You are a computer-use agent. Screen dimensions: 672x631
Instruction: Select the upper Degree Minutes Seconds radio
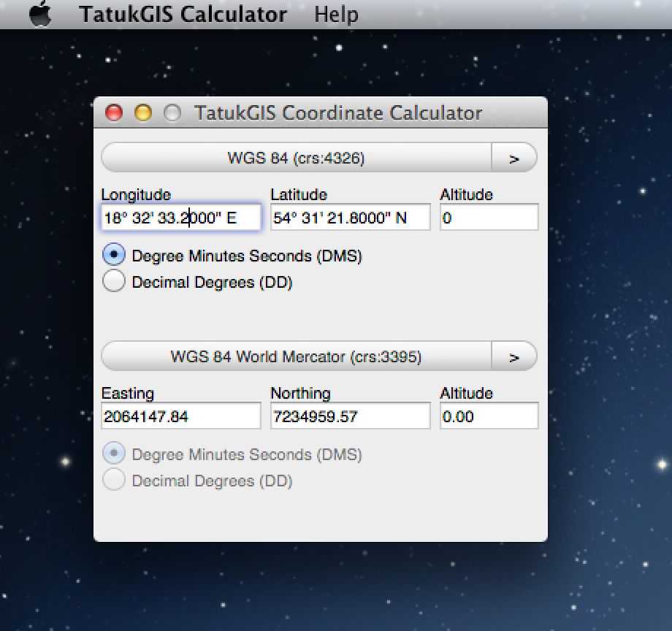[x=114, y=255]
